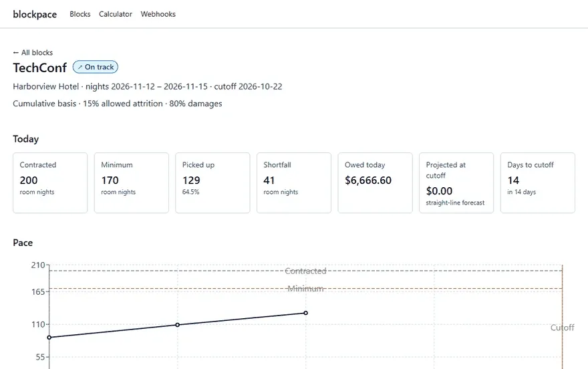
Task: Select the Projected at cutoff card
Action: 456,182
